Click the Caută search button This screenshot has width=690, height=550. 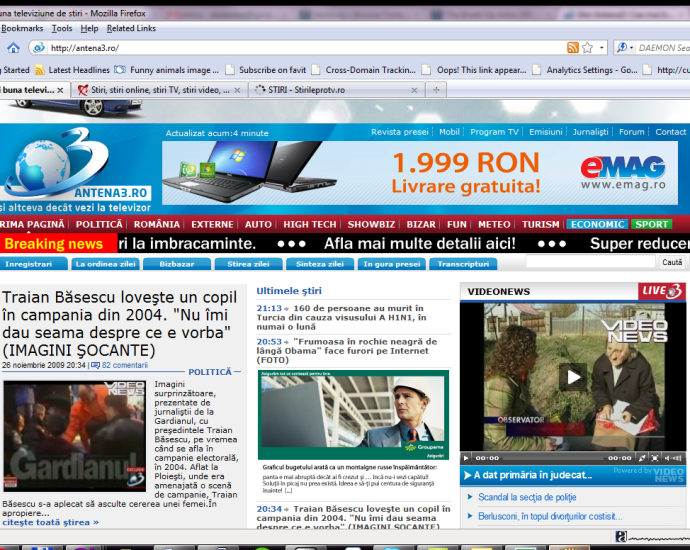tap(672, 262)
